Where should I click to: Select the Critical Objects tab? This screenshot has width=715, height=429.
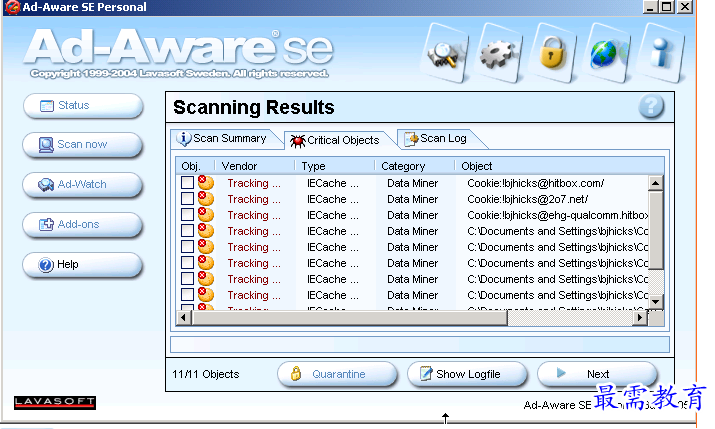tap(337, 140)
